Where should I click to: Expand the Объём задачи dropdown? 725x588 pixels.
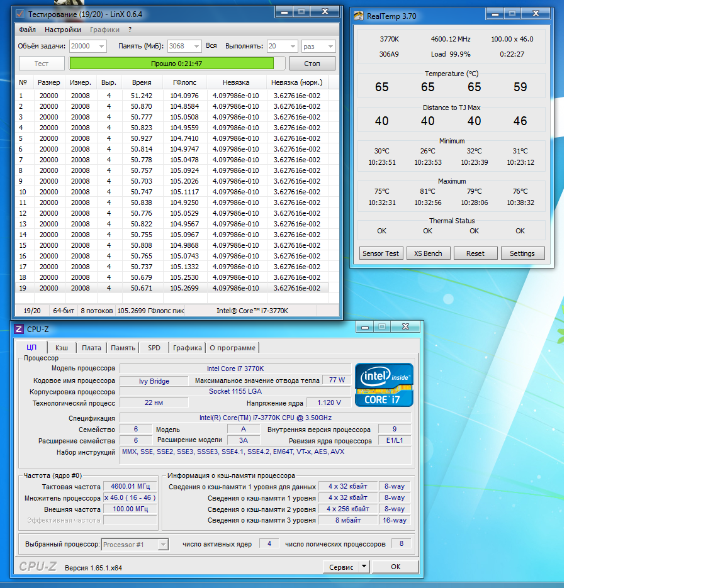point(101,46)
